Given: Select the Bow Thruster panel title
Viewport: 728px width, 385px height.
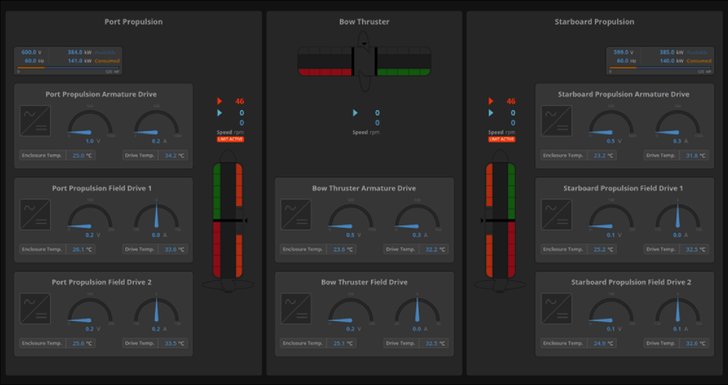Looking at the screenshot, I should [364, 22].
